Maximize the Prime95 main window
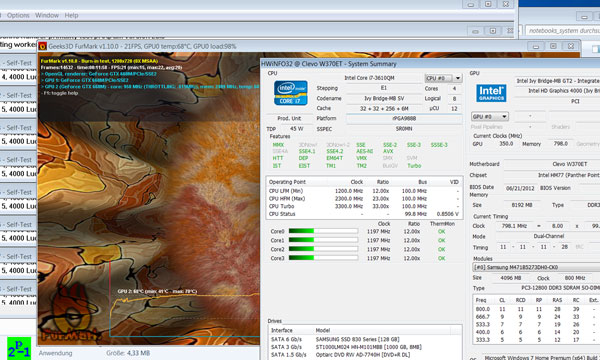The width and height of the screenshot is (600, 360). point(488,4)
